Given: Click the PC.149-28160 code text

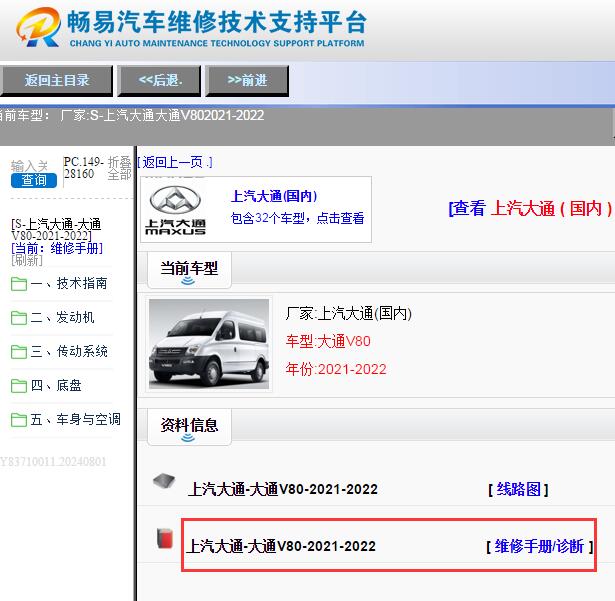Looking at the screenshot, I should point(84,168).
